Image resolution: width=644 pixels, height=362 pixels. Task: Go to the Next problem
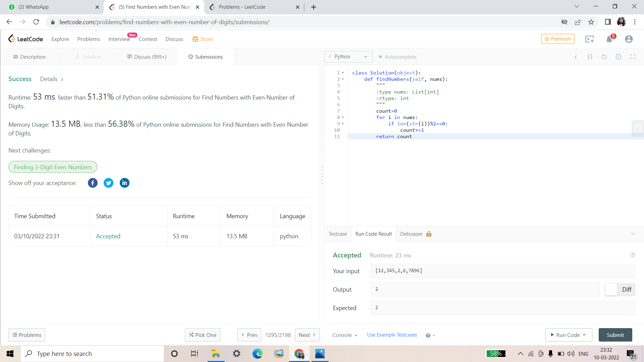pos(307,335)
